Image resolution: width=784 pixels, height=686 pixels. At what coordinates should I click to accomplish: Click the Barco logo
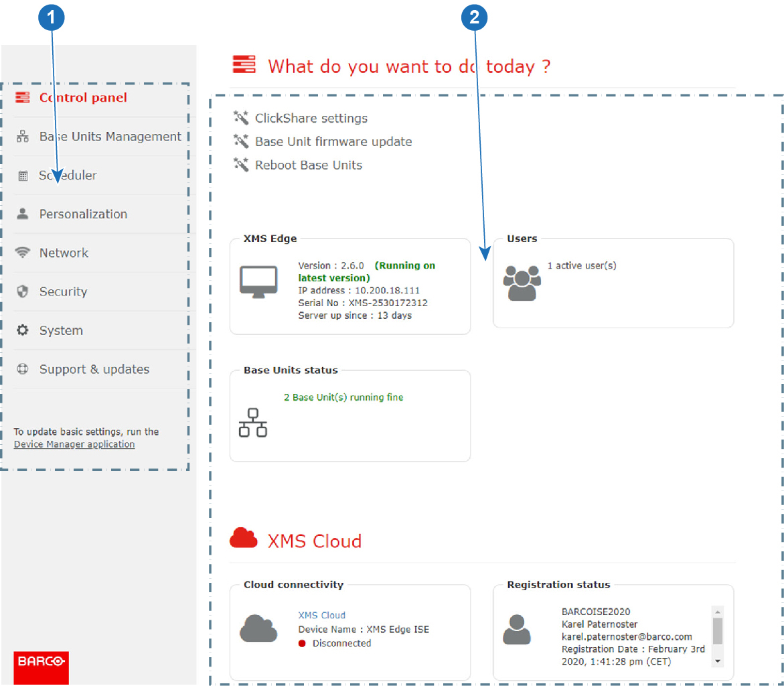click(x=41, y=667)
